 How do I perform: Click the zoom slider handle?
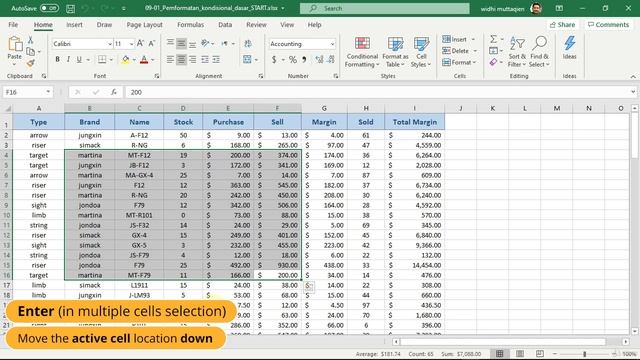click(584, 354)
